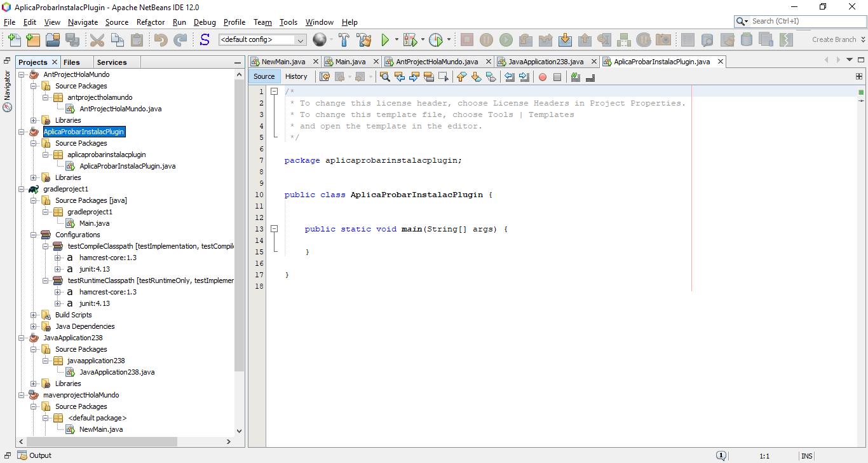Open the Navigate menu
Screen dimensions: 868x463
(83, 22)
